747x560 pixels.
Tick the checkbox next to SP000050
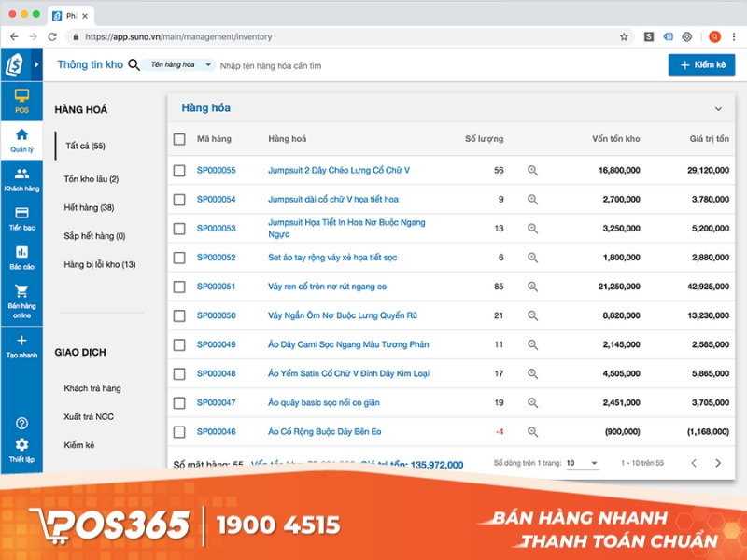coord(177,315)
